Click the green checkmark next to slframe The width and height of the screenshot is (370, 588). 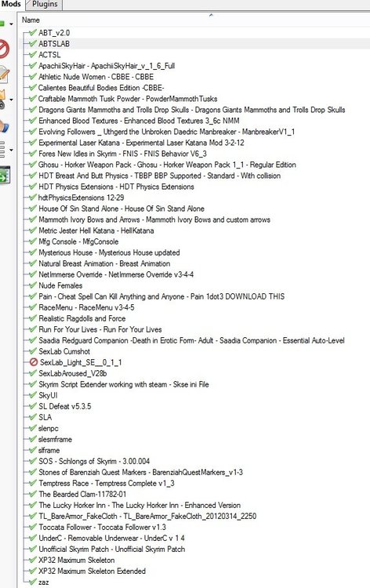tap(33, 450)
